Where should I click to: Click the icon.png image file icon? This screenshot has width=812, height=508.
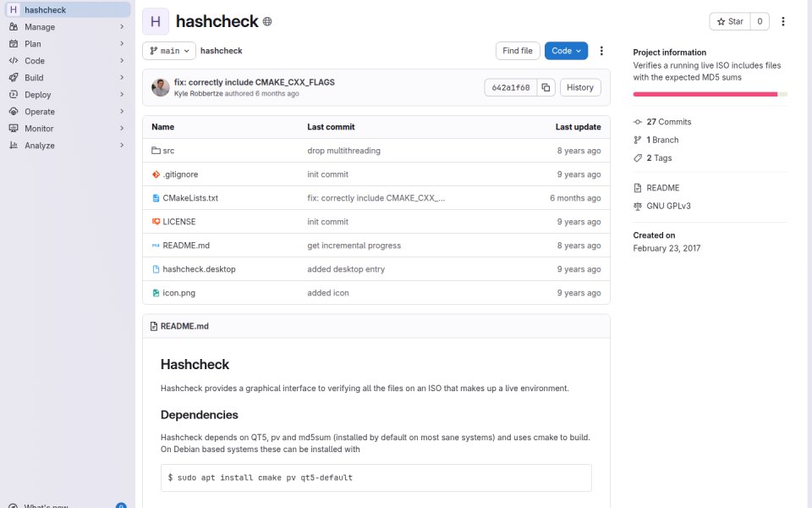click(156, 293)
